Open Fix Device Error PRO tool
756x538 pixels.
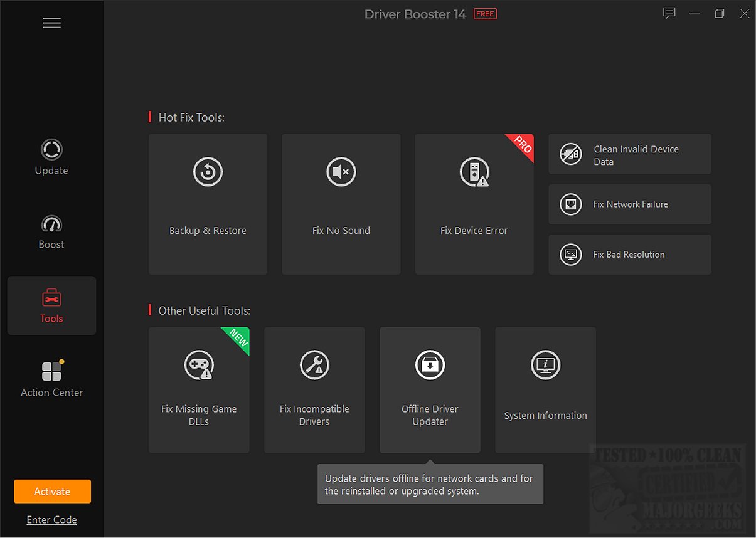tap(474, 204)
